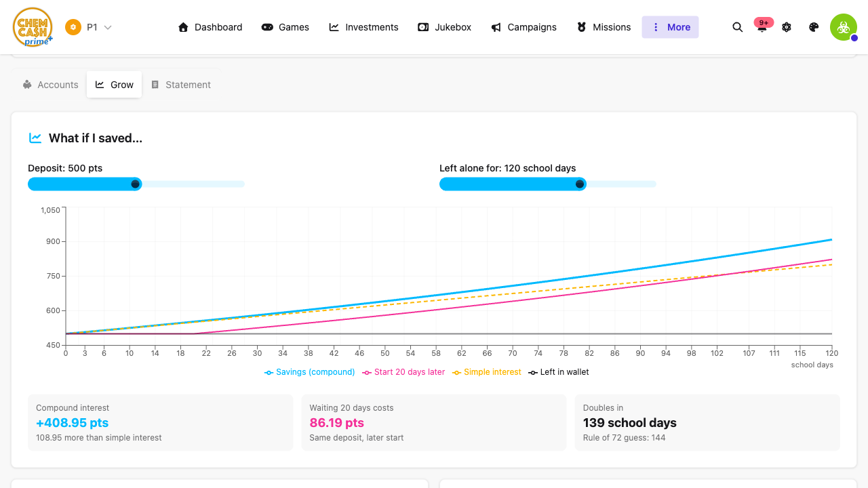Click the 139 school days doubling value

point(630,423)
